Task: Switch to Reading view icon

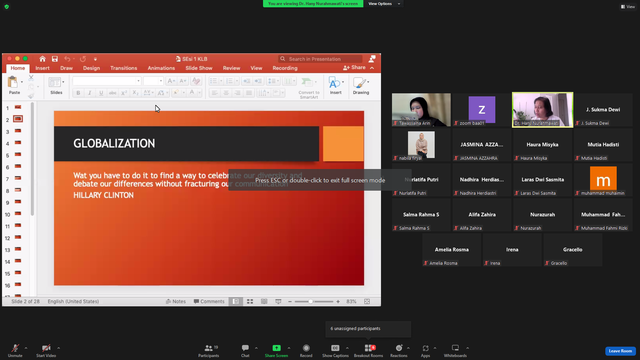Action: point(264,301)
